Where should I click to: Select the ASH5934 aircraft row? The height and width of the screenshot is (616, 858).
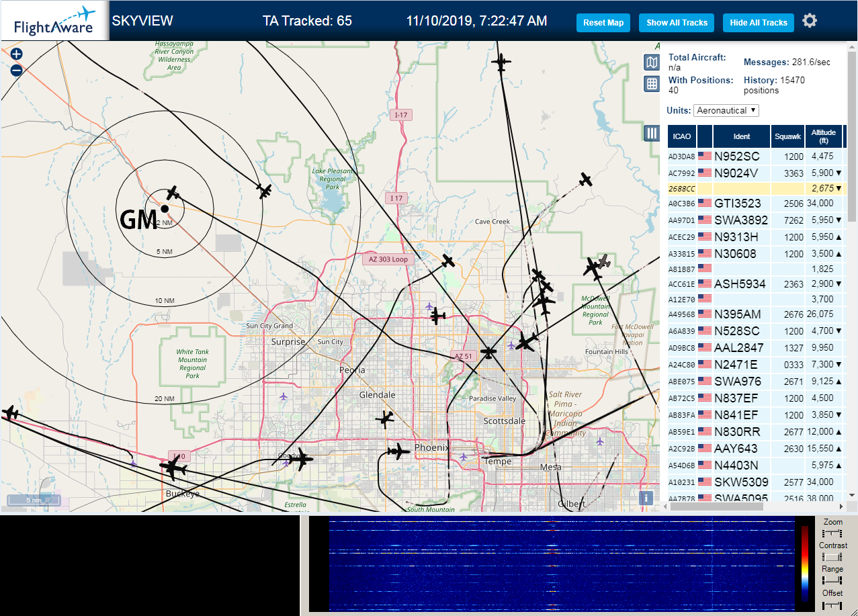click(756, 284)
